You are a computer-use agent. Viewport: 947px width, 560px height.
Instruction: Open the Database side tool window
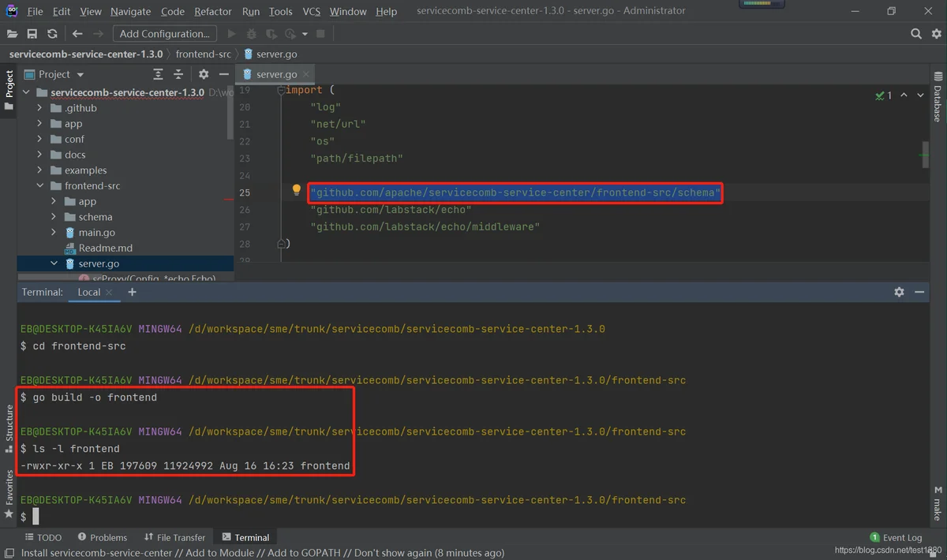[x=938, y=98]
